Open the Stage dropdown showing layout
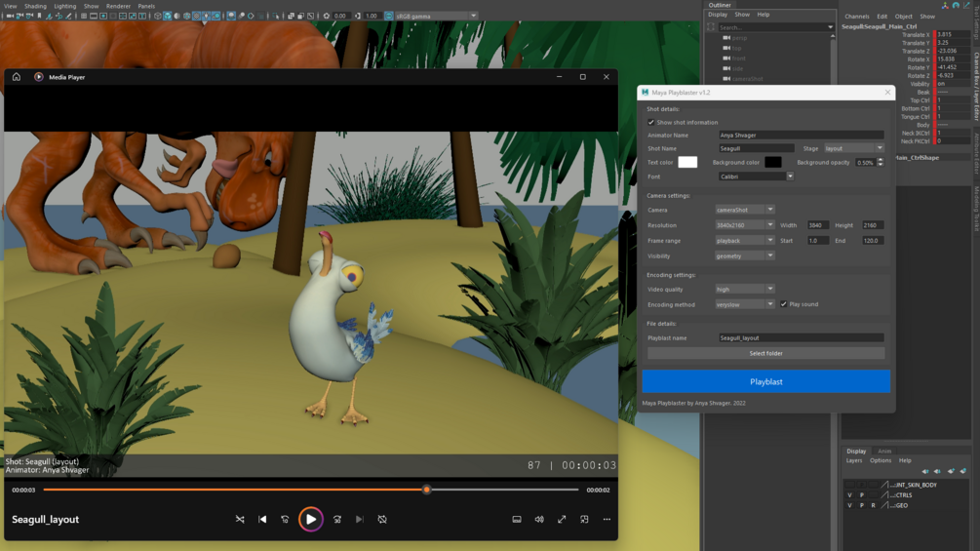The image size is (980, 551). coord(853,148)
